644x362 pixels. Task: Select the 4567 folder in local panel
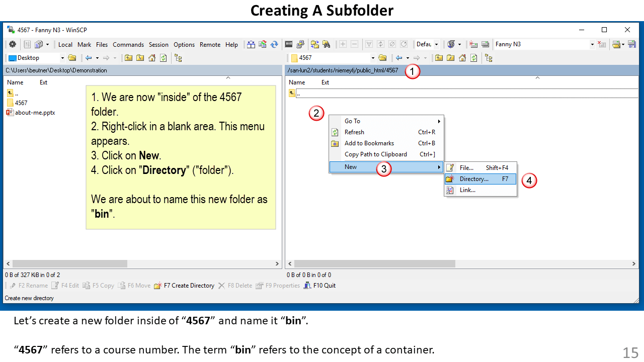pos(17,103)
